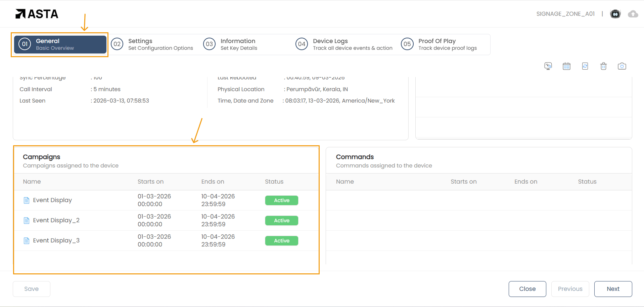Take a screenshot with the camera icon
The height and width of the screenshot is (307, 644).
622,66
